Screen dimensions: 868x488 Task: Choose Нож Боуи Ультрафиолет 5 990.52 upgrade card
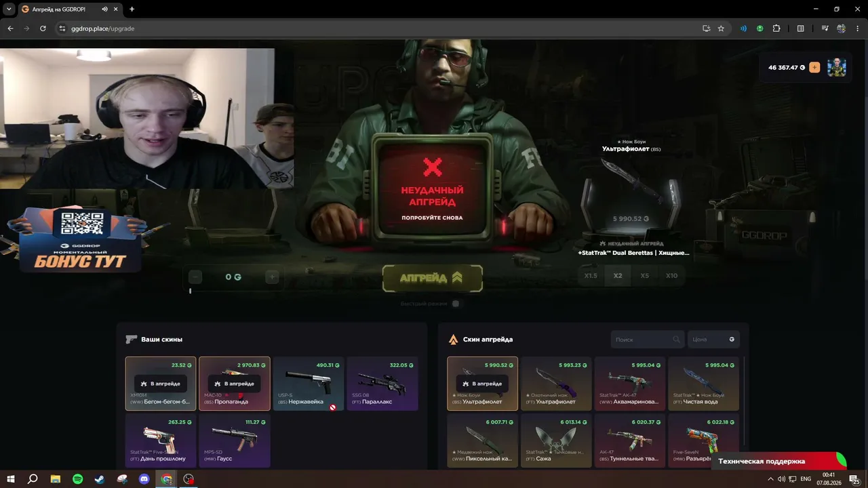tap(483, 384)
